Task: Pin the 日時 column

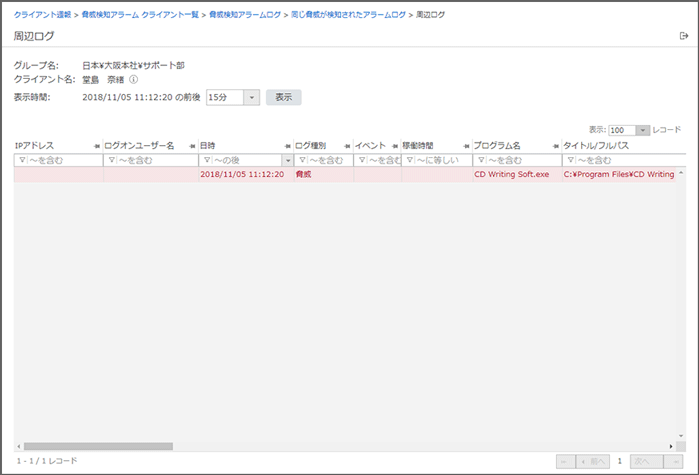Action: click(288, 146)
